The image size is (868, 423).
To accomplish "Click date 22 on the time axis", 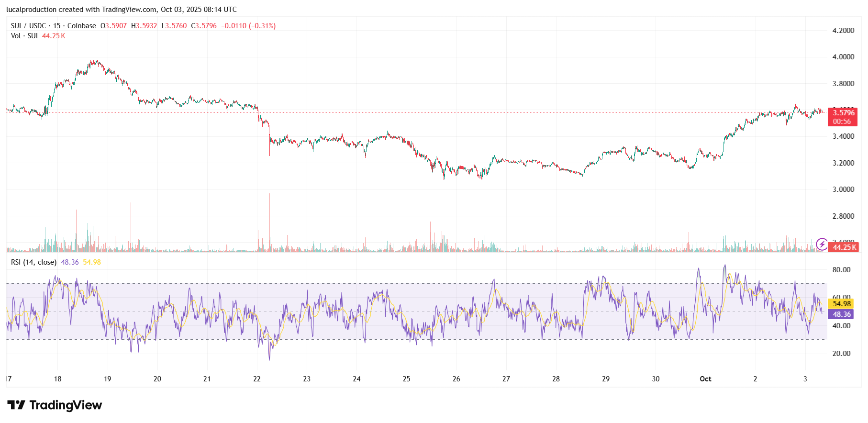I will [257, 379].
